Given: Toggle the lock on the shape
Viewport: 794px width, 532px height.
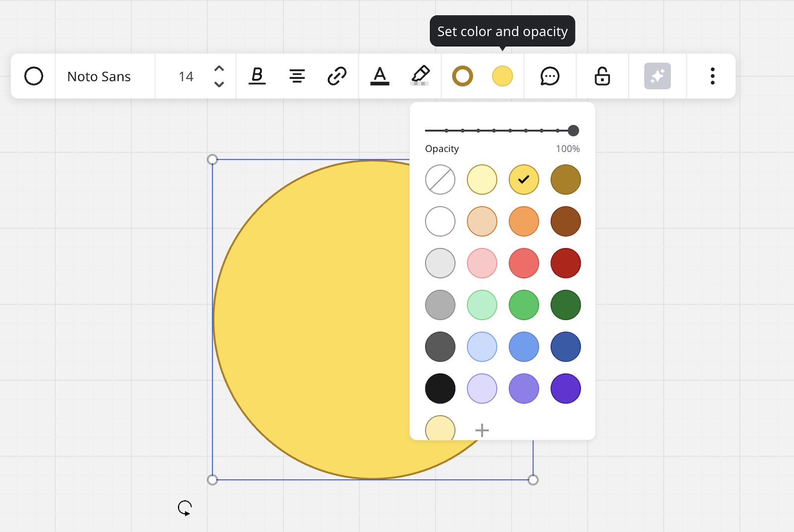Looking at the screenshot, I should (x=602, y=76).
